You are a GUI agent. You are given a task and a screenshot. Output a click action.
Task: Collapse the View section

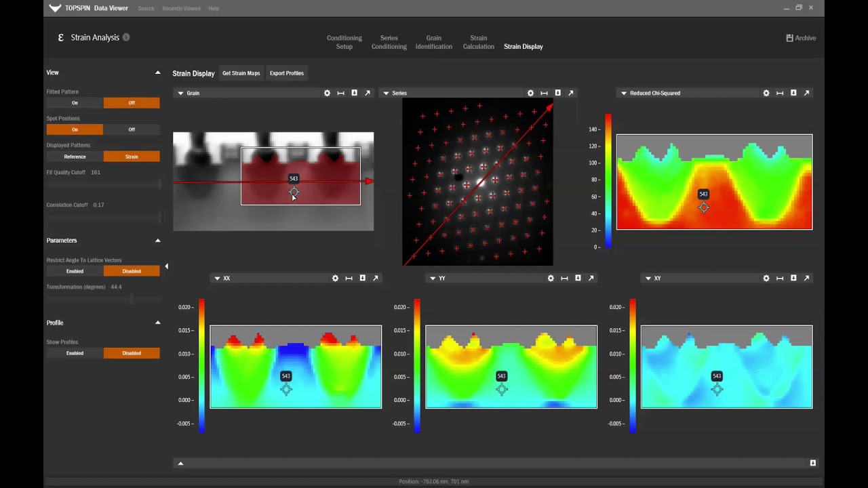point(157,73)
